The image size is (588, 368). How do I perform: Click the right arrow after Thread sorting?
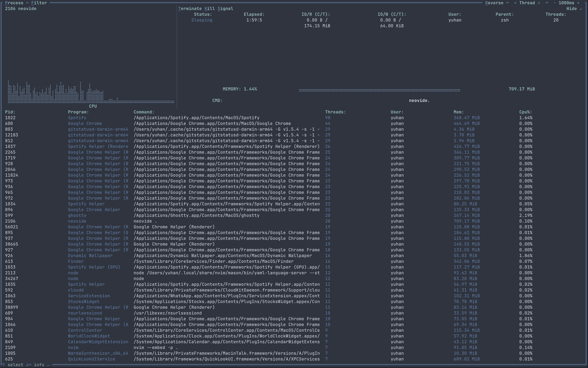(539, 3)
